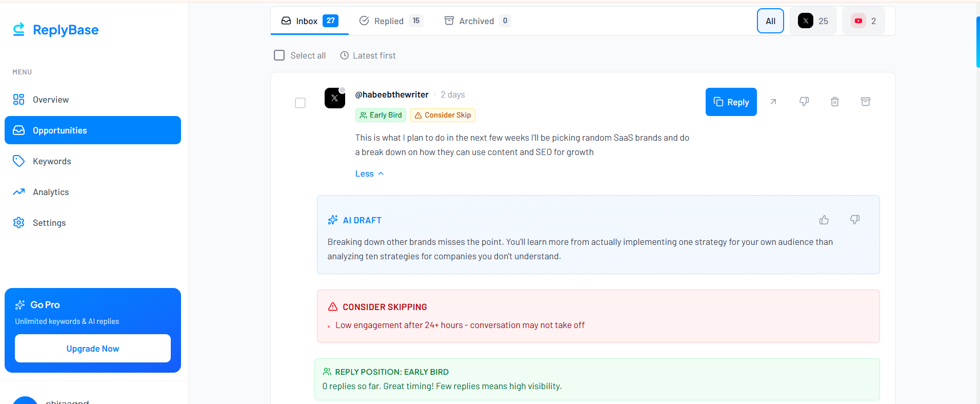Image resolution: width=980 pixels, height=404 pixels.
Task: Change the Latest first sort order
Action: tap(368, 55)
